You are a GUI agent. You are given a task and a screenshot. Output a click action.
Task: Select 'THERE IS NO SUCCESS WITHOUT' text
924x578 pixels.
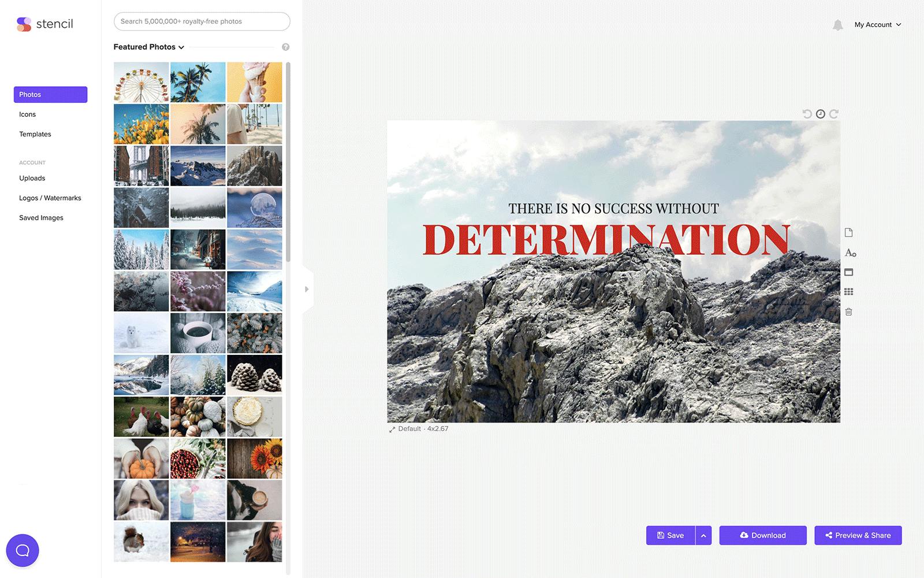pyautogui.click(x=613, y=209)
